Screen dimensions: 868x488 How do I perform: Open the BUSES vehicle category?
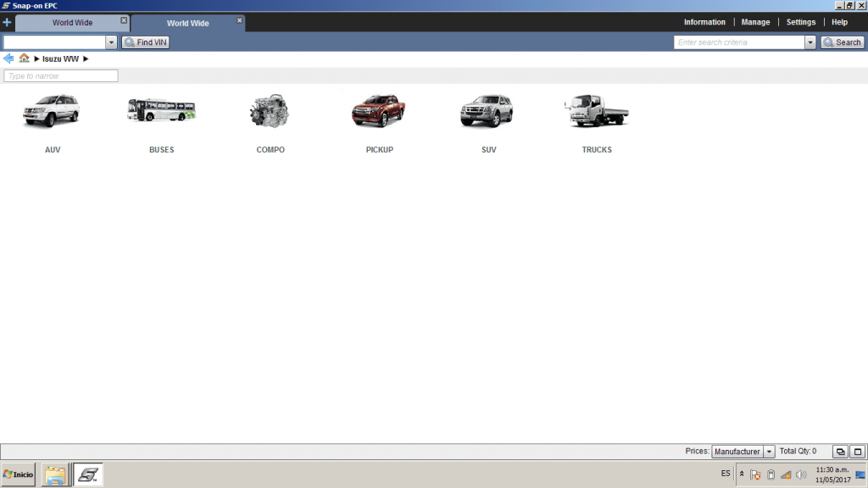tap(161, 110)
